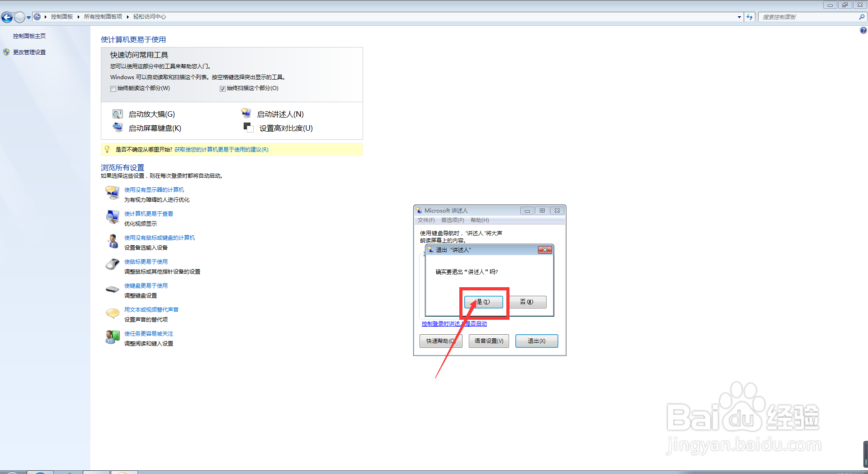Confirm exit with the 是(Y) button
The height and width of the screenshot is (474, 868).
click(483, 302)
